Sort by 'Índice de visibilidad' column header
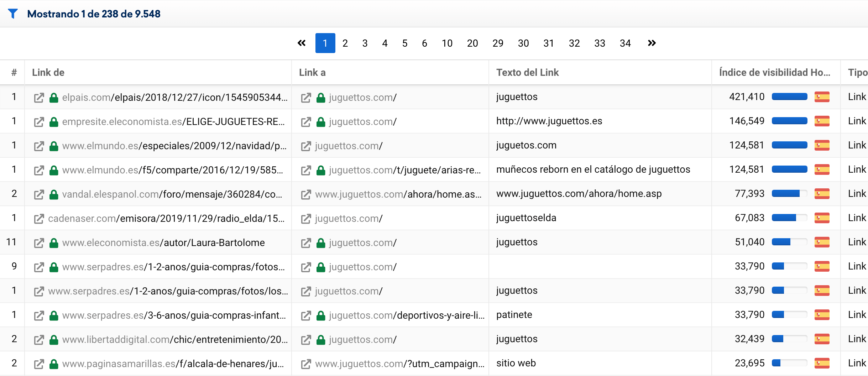 click(774, 72)
